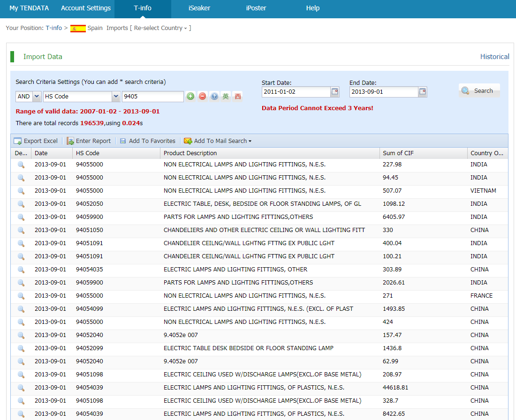
Task: Open the Historical link
Action: click(x=494, y=57)
